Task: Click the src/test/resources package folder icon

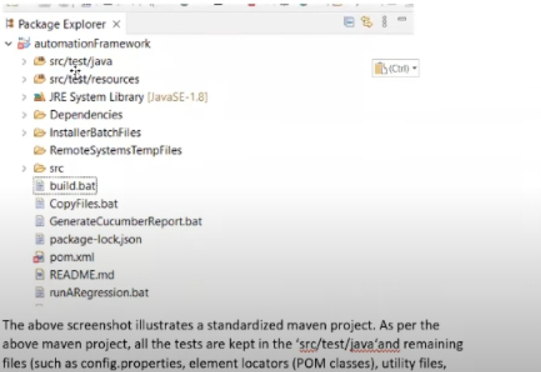Action: (39, 79)
